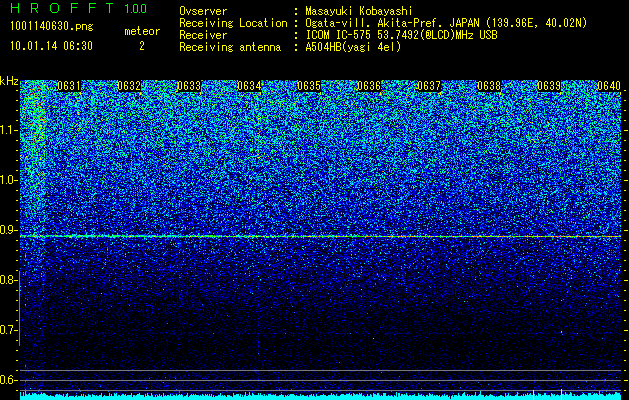
Task: Click the 0633 time marker
Action: pyautogui.click(x=189, y=86)
